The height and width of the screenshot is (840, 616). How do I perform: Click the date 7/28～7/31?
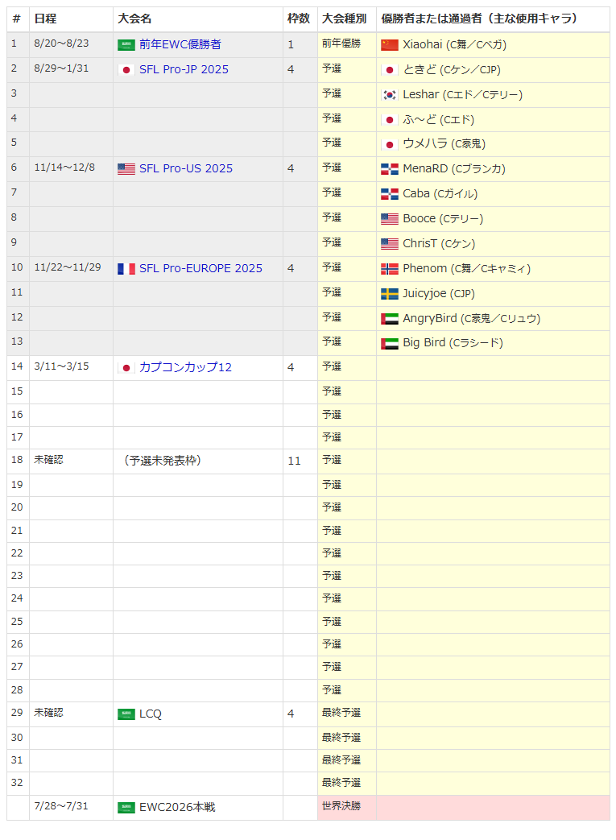point(61,806)
